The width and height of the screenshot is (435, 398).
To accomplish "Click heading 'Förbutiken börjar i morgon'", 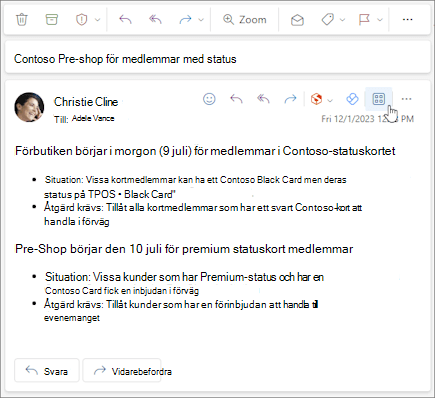I will [205, 151].
